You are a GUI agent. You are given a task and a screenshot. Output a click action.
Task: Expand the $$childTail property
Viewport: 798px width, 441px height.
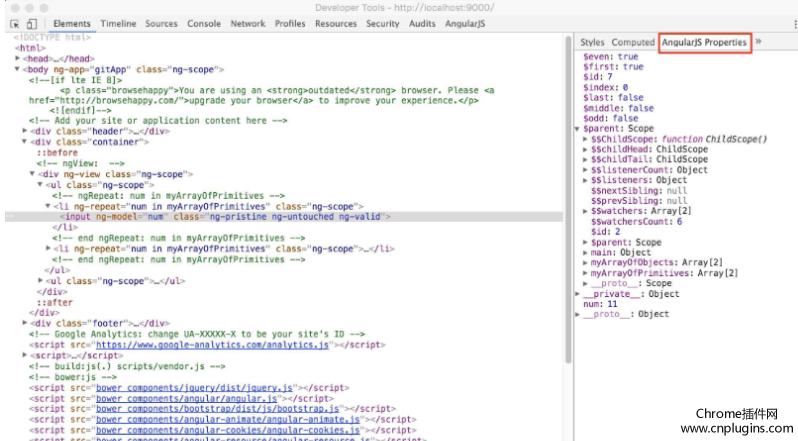click(x=585, y=160)
